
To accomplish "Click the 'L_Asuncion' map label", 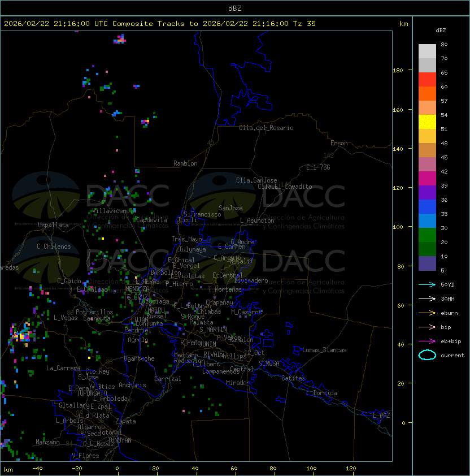I will point(257,220).
